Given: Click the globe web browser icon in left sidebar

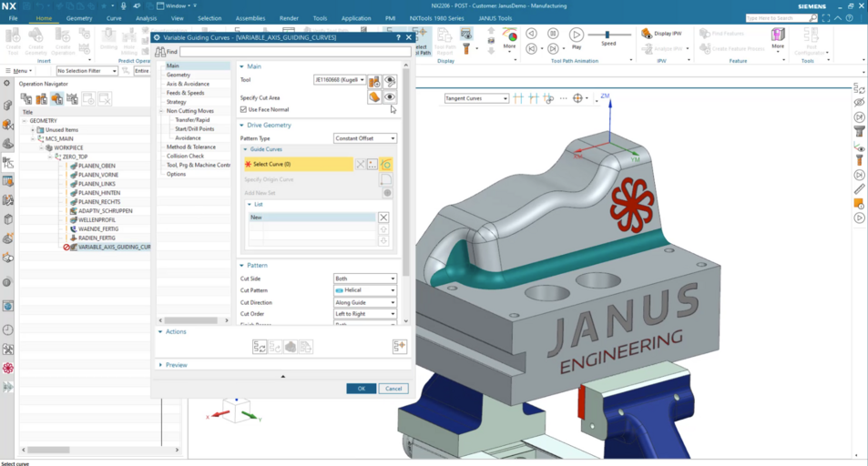Looking at the screenshot, I should click(8, 306).
